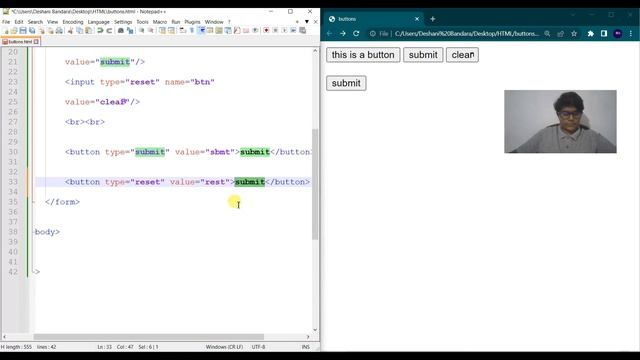Close the buttons.html tab via its X
The width and height of the screenshot is (640, 360).
click(x=36, y=42)
